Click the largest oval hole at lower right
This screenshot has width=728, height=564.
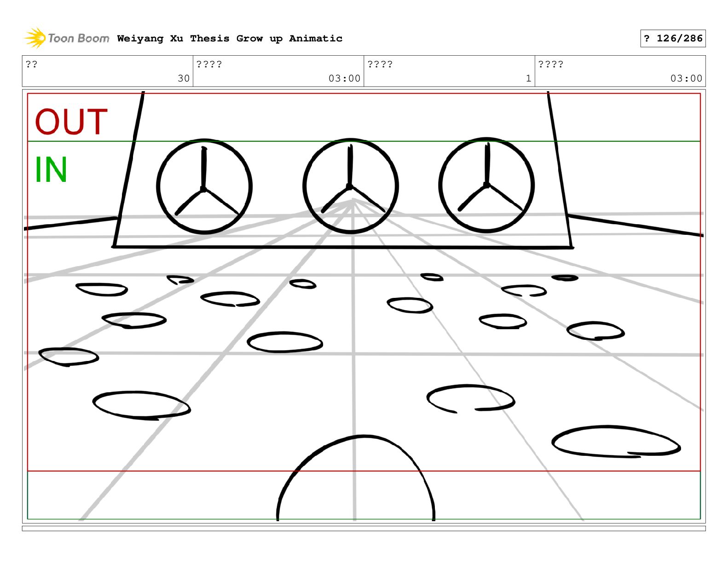[x=616, y=442]
